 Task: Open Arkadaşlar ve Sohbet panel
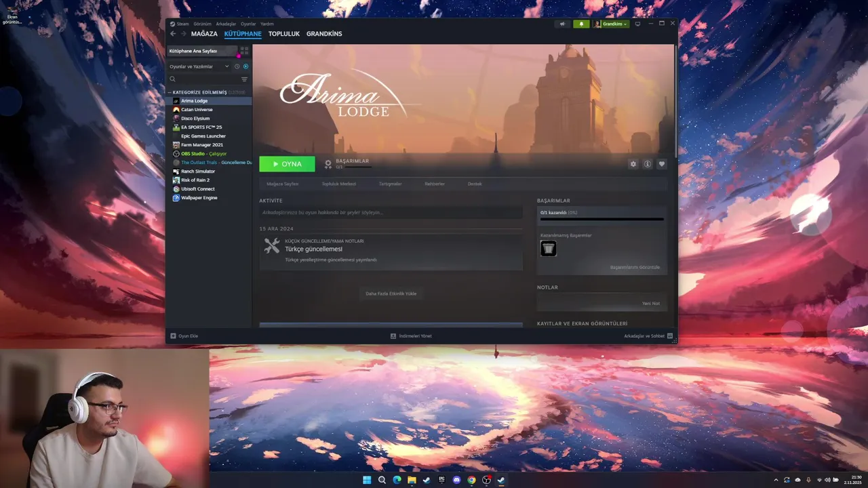[648, 335]
